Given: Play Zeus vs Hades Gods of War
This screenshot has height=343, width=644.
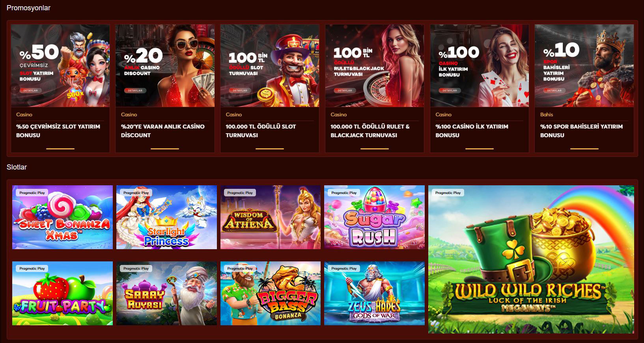Looking at the screenshot, I should 374,293.
